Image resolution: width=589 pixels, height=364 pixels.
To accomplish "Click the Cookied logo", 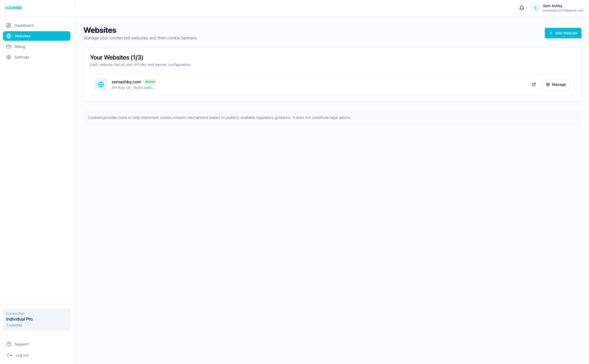I will point(13,8).
